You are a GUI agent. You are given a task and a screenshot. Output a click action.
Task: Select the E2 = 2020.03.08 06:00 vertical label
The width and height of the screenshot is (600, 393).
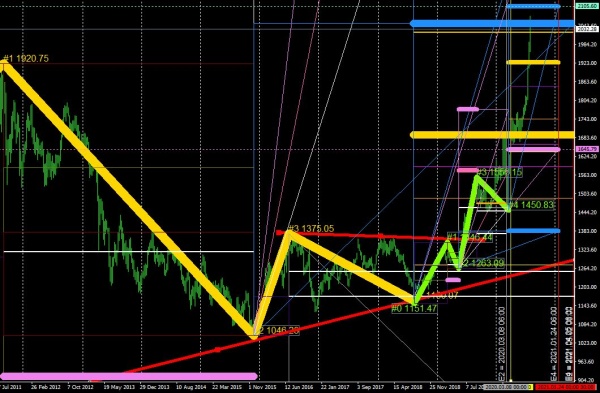tap(502, 343)
